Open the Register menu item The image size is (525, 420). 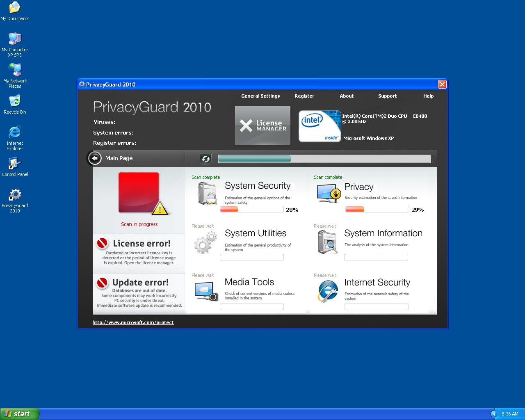click(x=304, y=96)
